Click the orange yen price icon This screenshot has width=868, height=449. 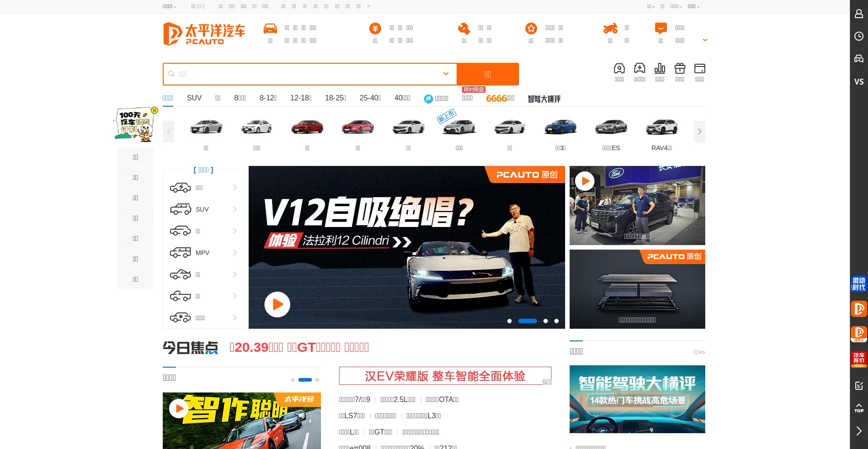[375, 28]
